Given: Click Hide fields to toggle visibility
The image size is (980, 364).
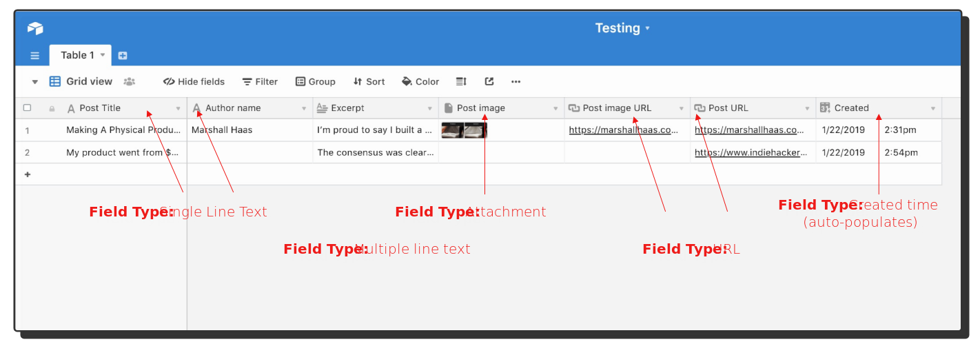Looking at the screenshot, I should (194, 81).
